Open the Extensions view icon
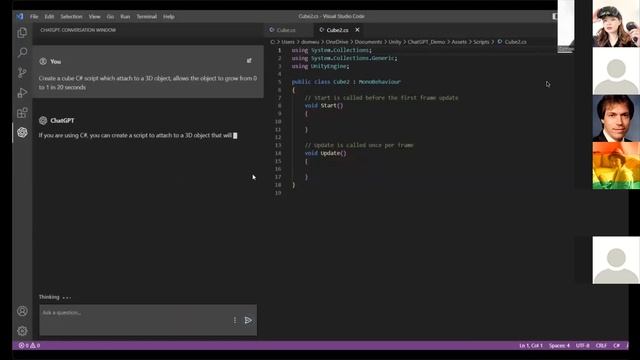Image resolution: width=640 pixels, height=360 pixels. click(22, 113)
